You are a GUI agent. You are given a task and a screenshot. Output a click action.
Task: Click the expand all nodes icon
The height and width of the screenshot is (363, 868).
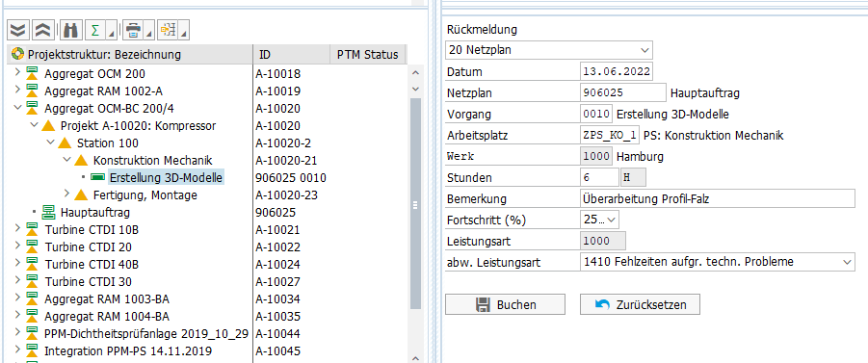click(19, 31)
